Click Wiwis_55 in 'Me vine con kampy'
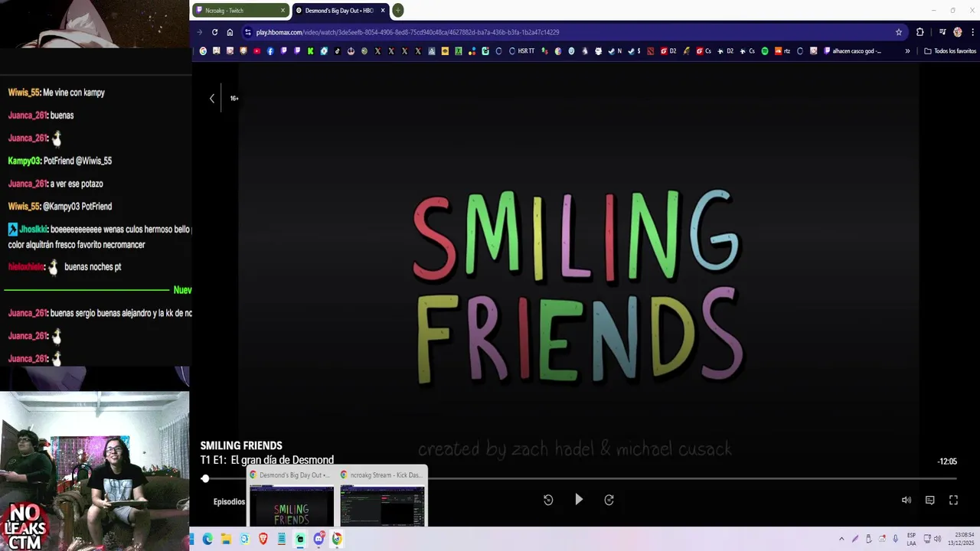This screenshot has width=980, height=551. (x=24, y=93)
